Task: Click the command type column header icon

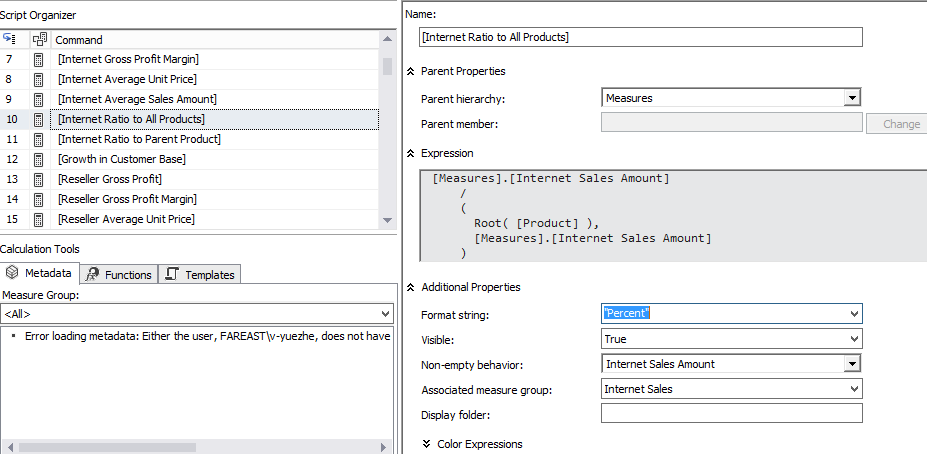Action: tap(40, 40)
